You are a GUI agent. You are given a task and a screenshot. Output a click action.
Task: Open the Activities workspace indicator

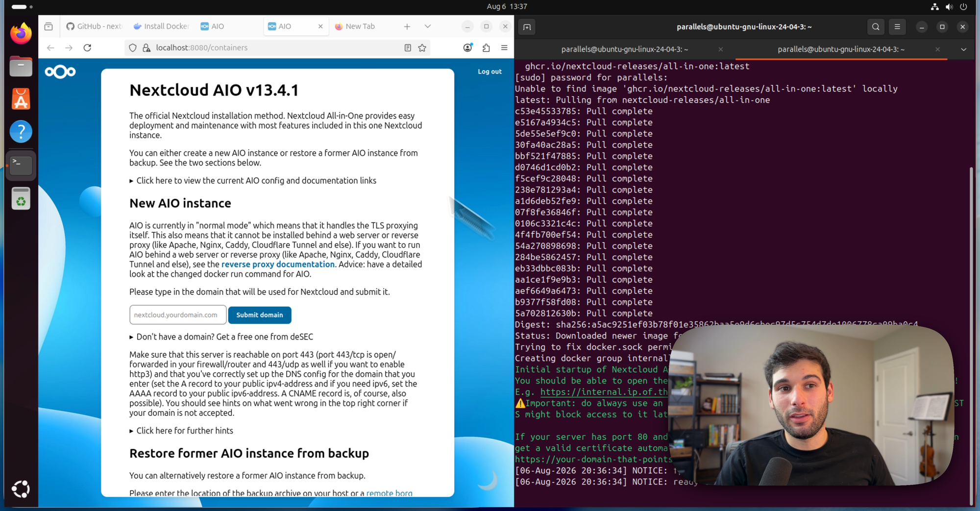click(22, 7)
